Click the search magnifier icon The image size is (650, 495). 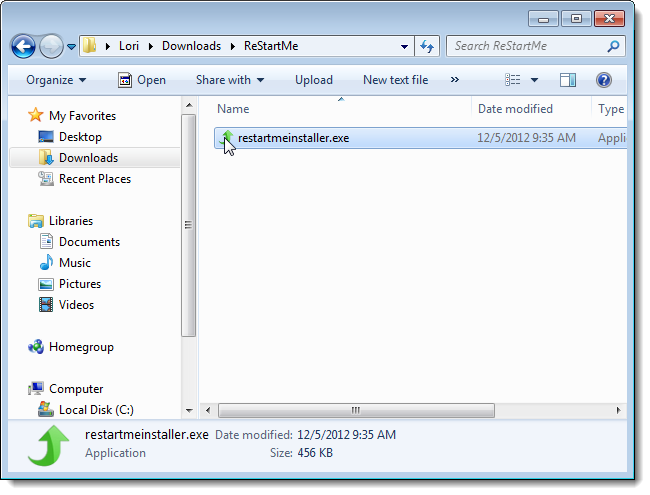(613, 46)
